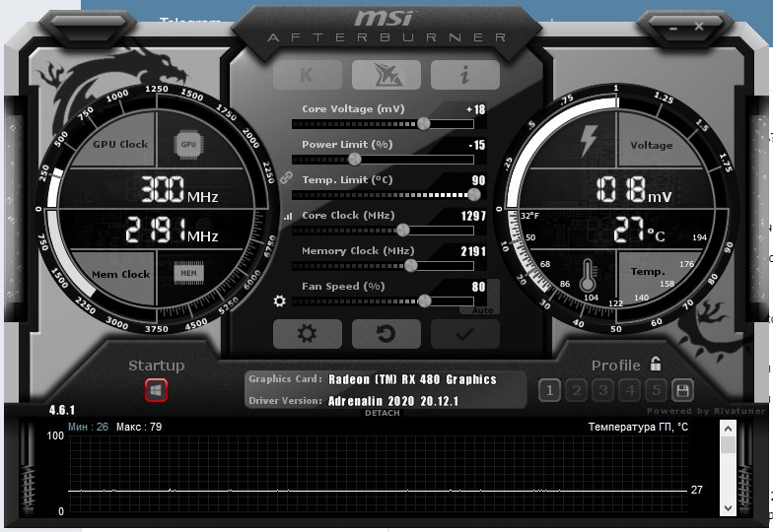Open the voltage/frequency curve editor bars icon
The width and height of the screenshot is (773, 532).
(288, 217)
